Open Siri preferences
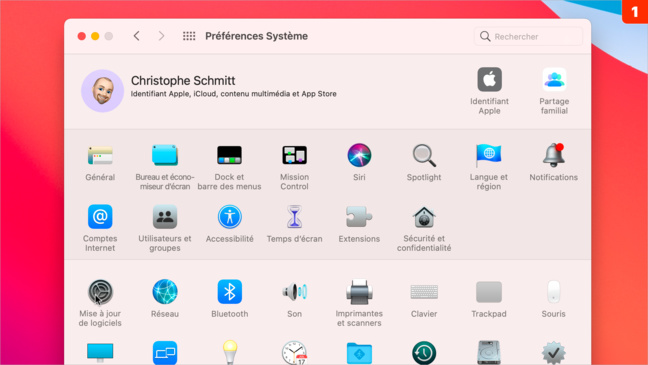Image resolution: width=648 pixels, height=365 pixels. point(359,156)
